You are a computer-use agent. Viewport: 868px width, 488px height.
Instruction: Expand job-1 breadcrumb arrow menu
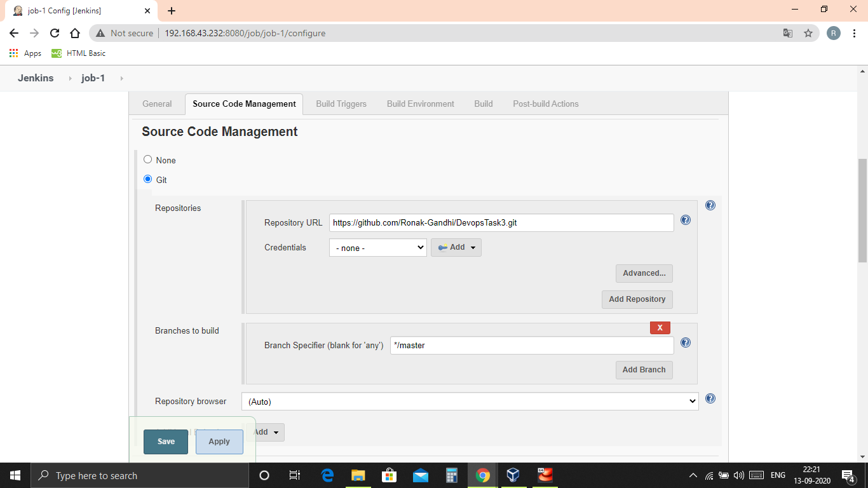tap(121, 78)
